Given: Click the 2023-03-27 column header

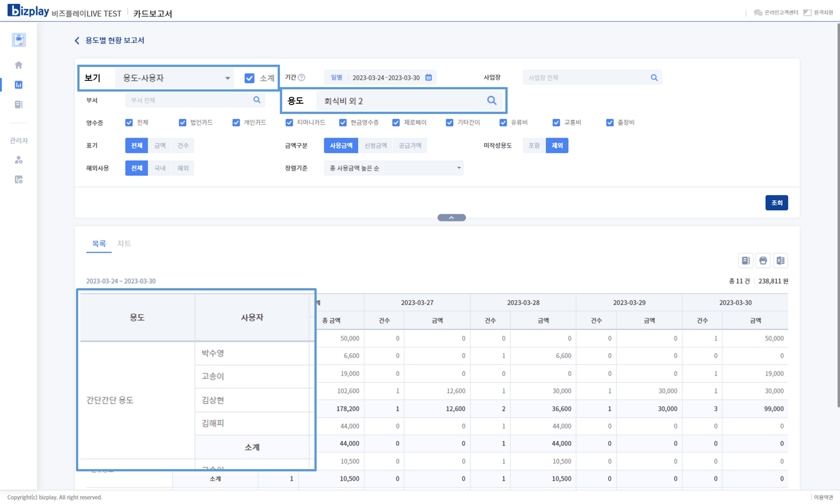Looking at the screenshot, I should click(x=417, y=303).
